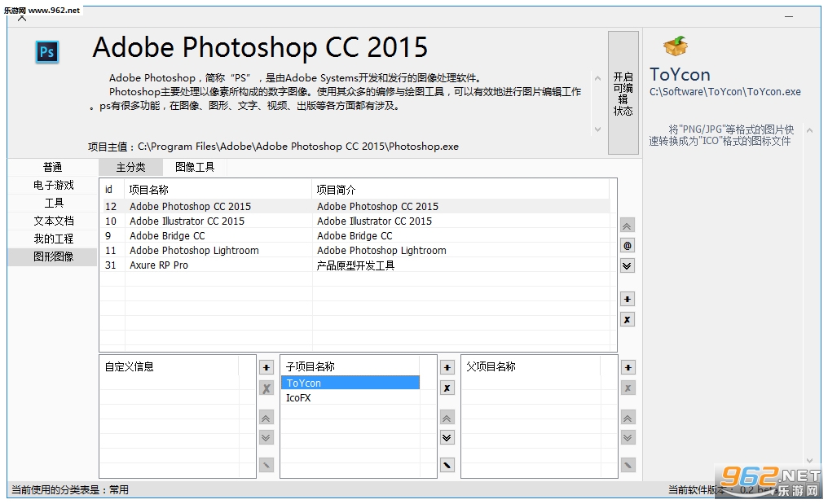Click the ToYcon title on right panel
Screen dimensions: 828x504
[x=680, y=74]
